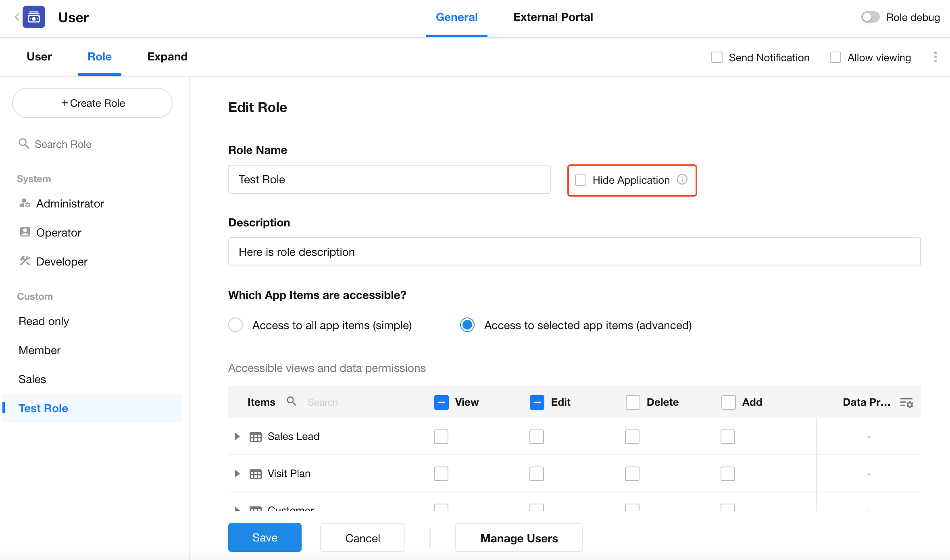Viewport: 950px width, 560px height.
Task: Click the Developer tools icon in sidebar
Action: tap(25, 261)
